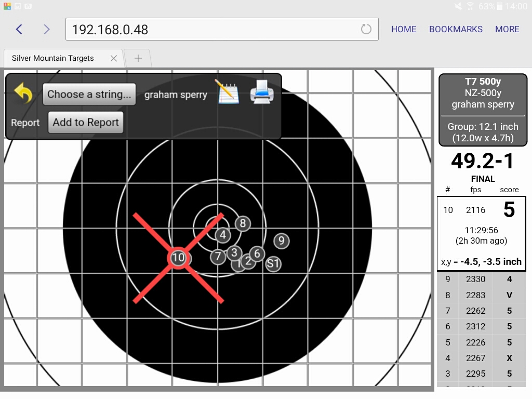Select shot 4 row scoring X
532x399 pixels.
[x=481, y=358]
